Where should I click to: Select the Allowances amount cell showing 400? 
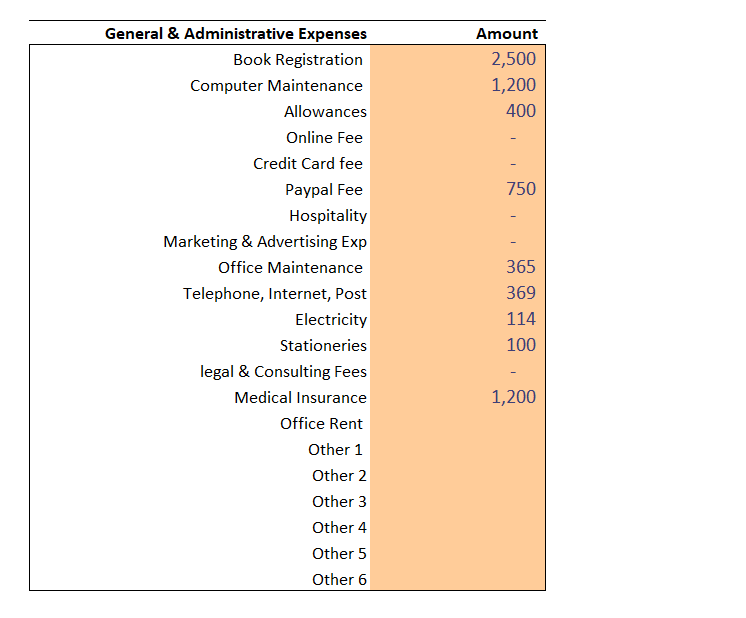coord(458,111)
